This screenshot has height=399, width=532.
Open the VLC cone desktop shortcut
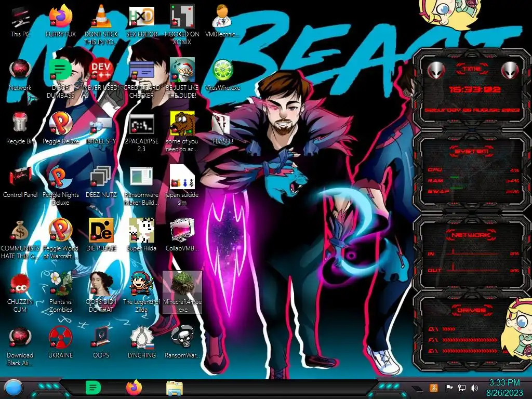[x=101, y=24]
